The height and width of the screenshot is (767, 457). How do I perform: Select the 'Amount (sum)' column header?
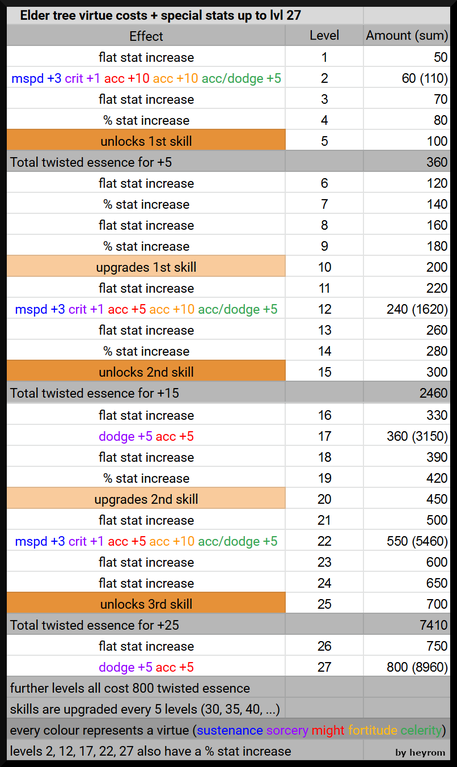(407, 35)
